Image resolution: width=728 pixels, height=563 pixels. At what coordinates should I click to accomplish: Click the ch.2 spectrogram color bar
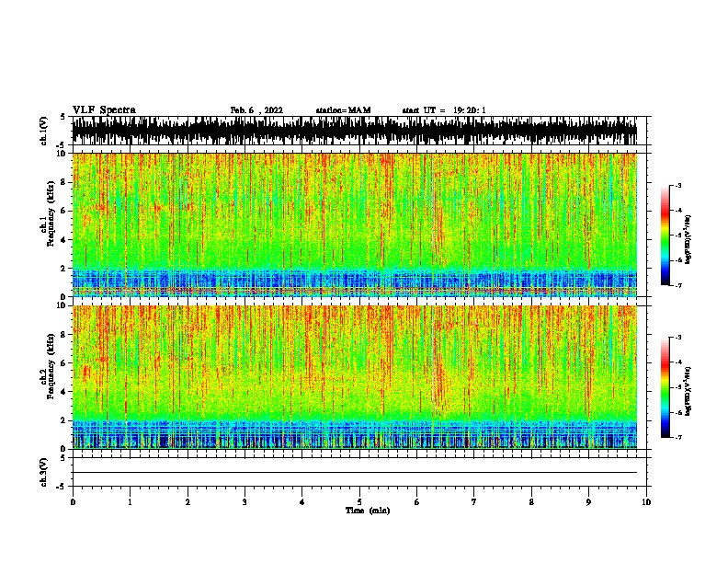pos(665,387)
